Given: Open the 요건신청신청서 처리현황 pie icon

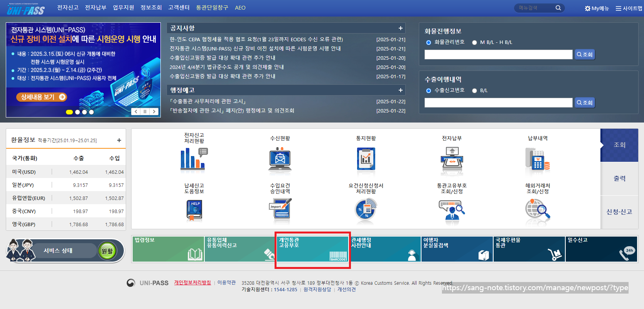Looking at the screenshot, I should (x=366, y=210).
